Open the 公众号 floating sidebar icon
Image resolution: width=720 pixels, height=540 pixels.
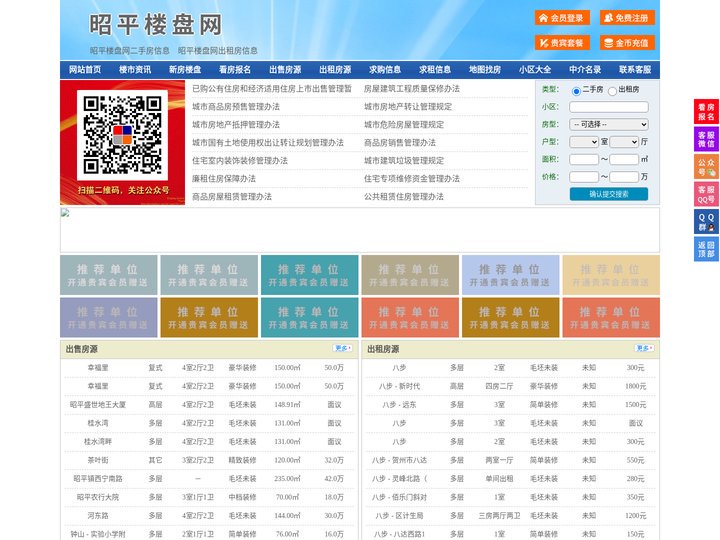(706, 167)
